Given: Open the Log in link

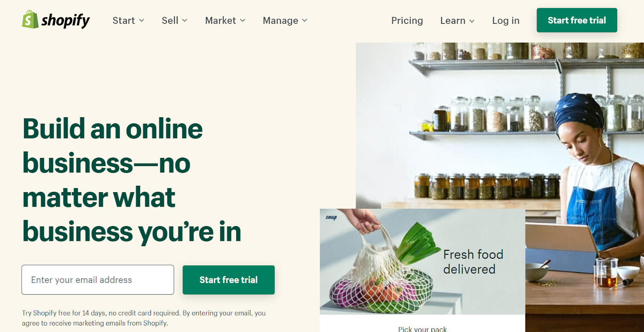Looking at the screenshot, I should [x=506, y=21].
